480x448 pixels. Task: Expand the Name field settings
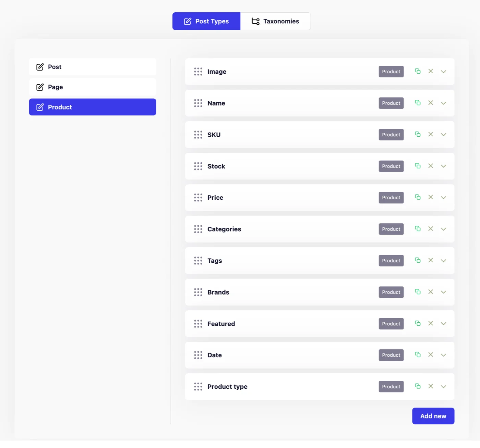tap(443, 103)
